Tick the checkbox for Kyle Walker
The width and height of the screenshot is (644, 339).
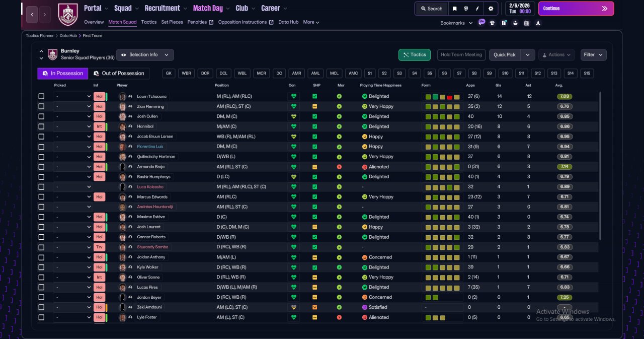click(x=41, y=267)
